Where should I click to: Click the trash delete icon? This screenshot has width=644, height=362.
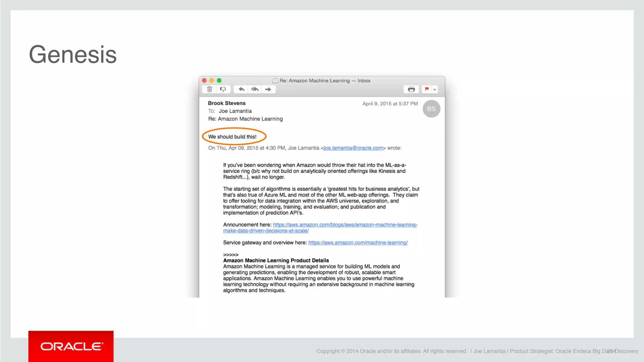pyautogui.click(x=210, y=90)
